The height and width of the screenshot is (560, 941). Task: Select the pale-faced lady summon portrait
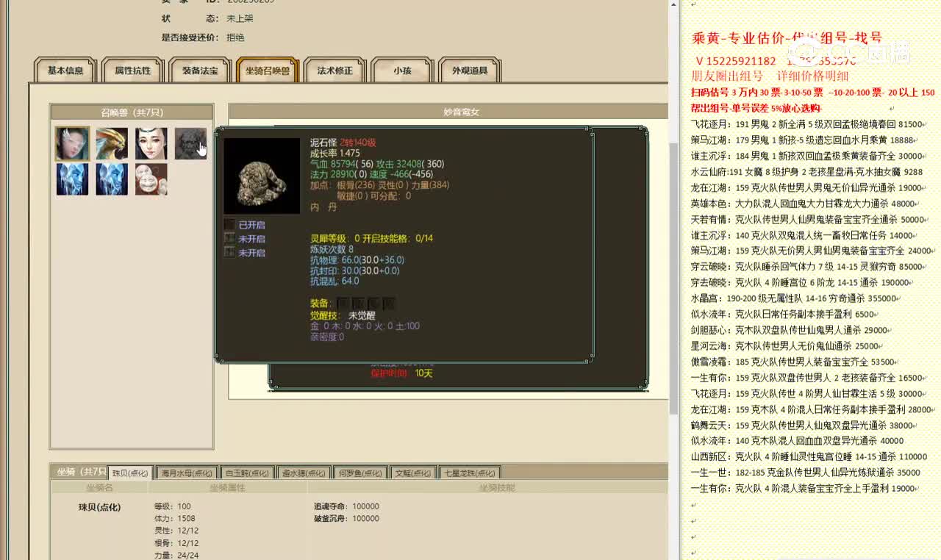(151, 143)
